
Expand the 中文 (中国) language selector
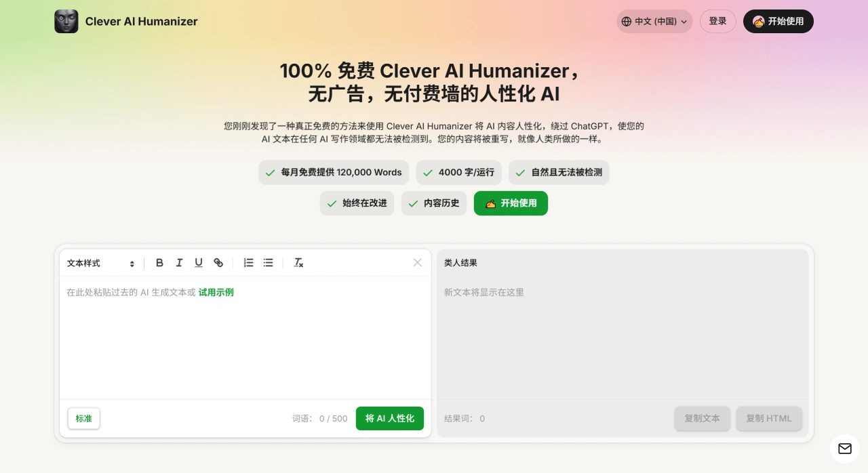click(654, 22)
